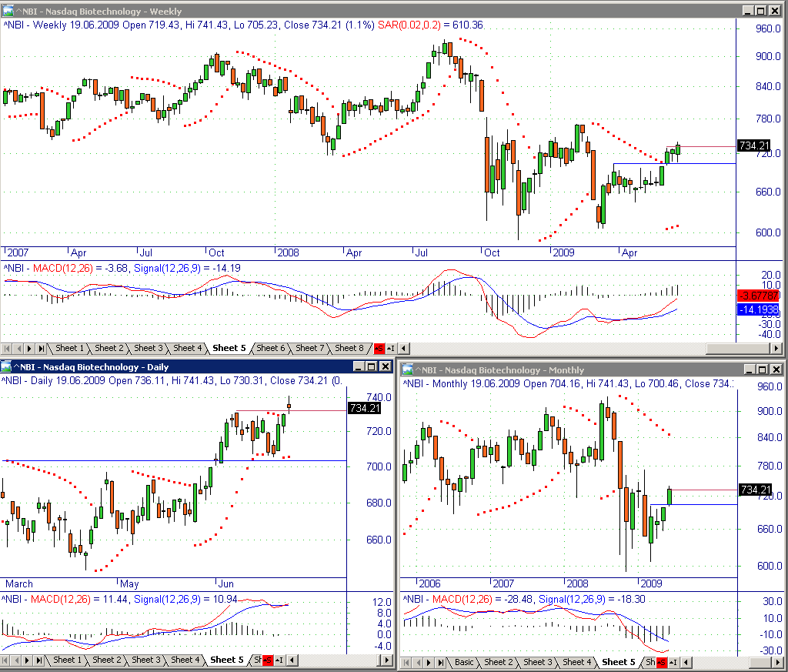Image resolution: width=788 pixels, height=672 pixels.
Task: Open Sheet 1 tab in Weekly window
Action: pos(69,348)
